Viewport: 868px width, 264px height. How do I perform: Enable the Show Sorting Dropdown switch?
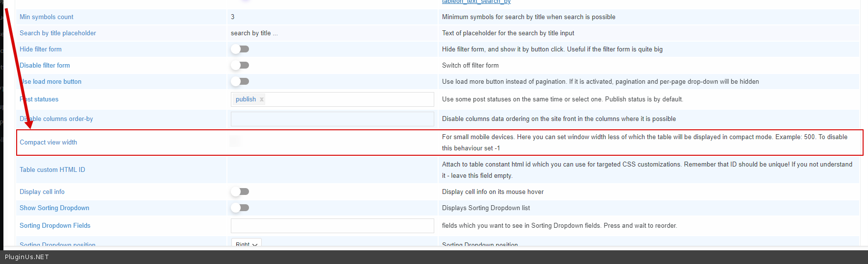pos(240,208)
